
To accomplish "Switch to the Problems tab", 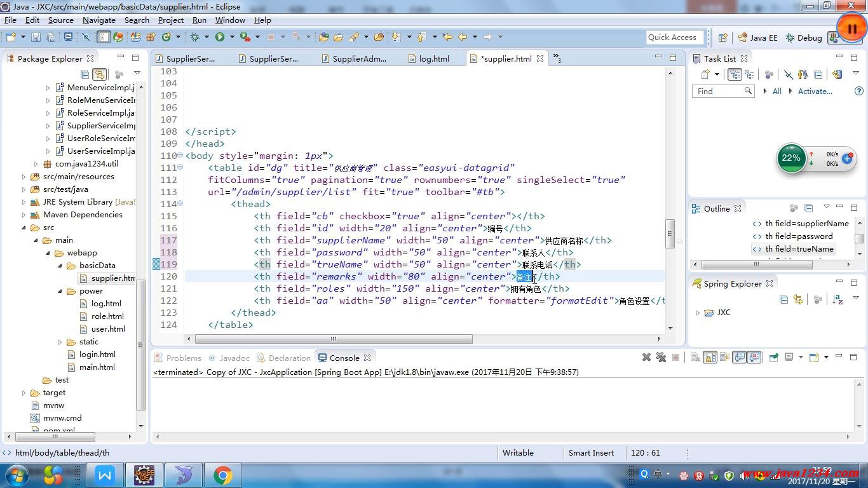I will coord(177,358).
